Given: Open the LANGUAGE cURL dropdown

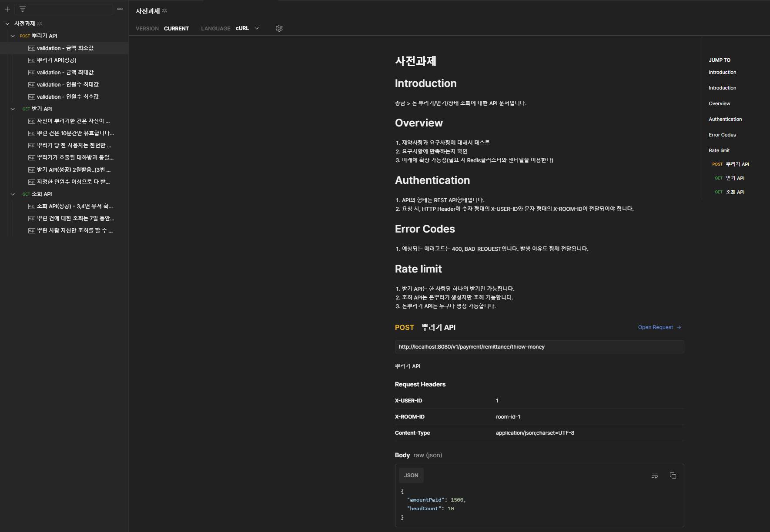Looking at the screenshot, I should (x=246, y=28).
